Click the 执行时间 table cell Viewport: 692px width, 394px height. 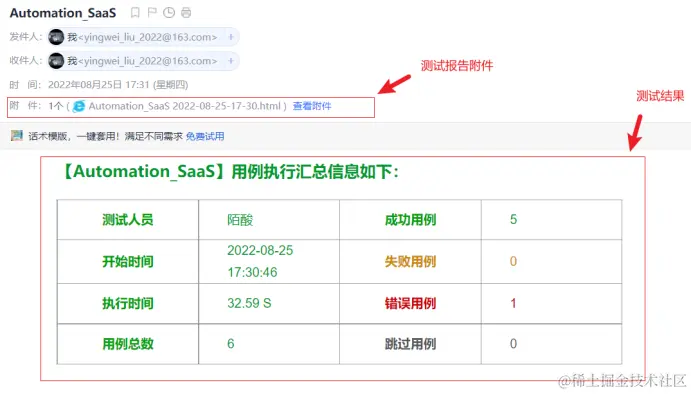pos(128,304)
